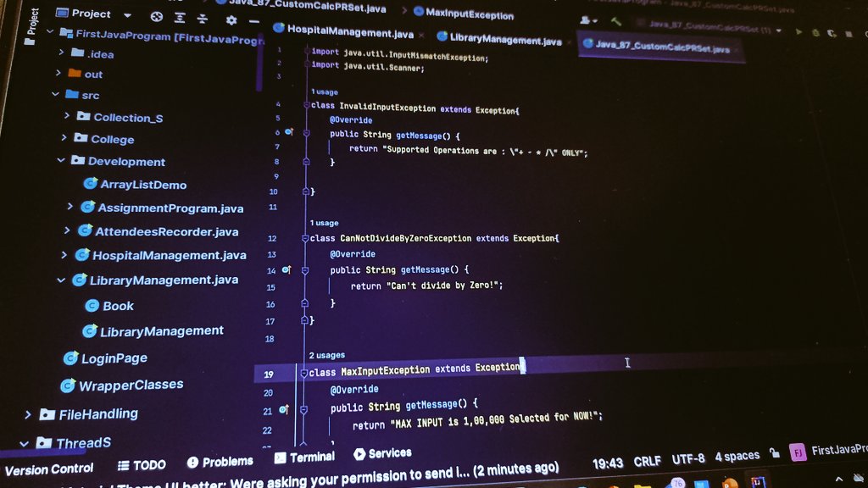This screenshot has width=868, height=488.
Task: Fold CanNotDivideByZeroException class at line 12
Action: [305, 238]
